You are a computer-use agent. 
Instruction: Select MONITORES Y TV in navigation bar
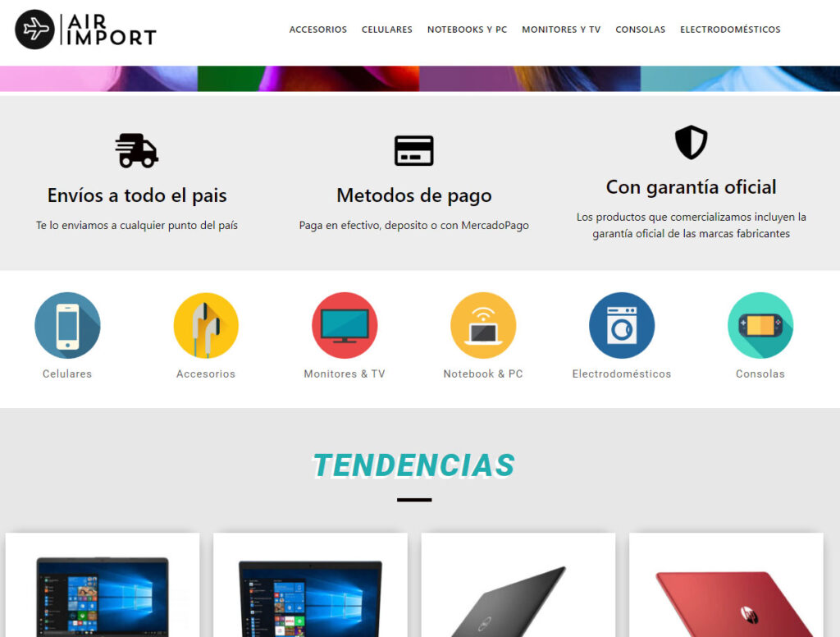561,30
